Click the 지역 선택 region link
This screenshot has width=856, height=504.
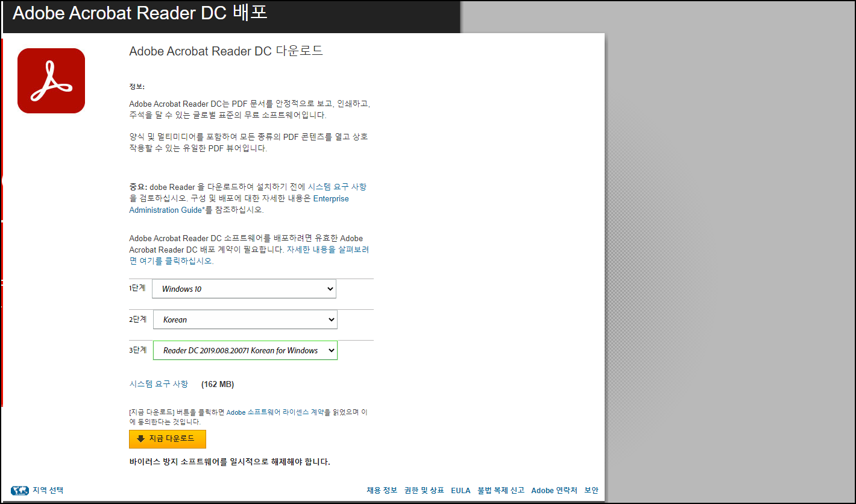(x=48, y=490)
